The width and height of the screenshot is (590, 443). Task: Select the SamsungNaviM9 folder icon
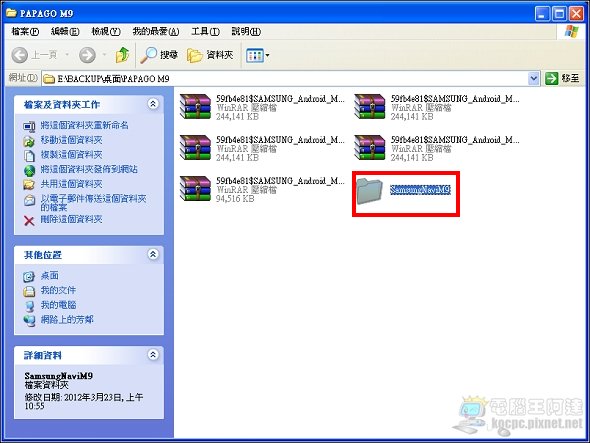coord(369,191)
